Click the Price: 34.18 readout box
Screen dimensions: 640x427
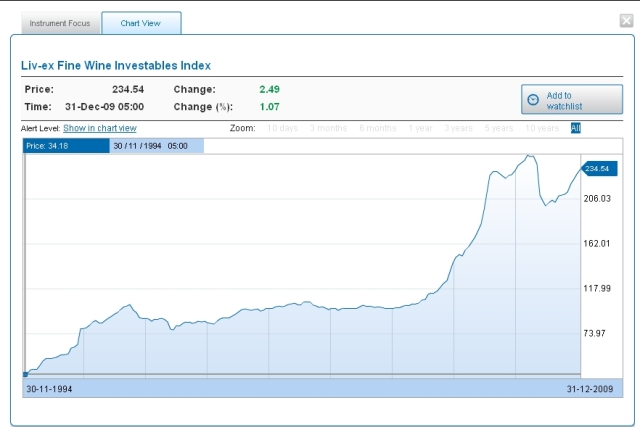[66, 146]
